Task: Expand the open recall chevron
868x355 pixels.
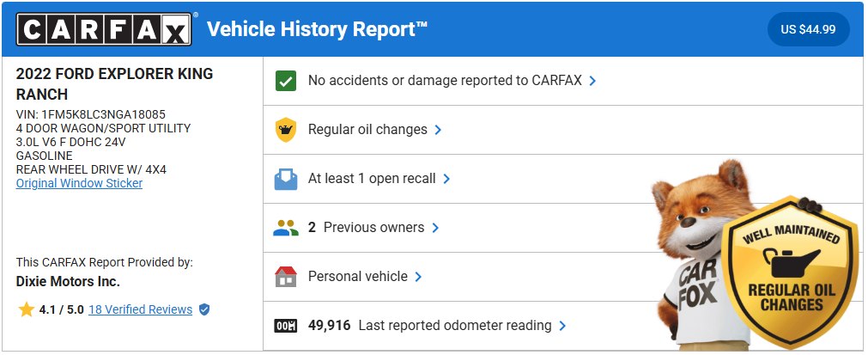Action: click(x=446, y=179)
